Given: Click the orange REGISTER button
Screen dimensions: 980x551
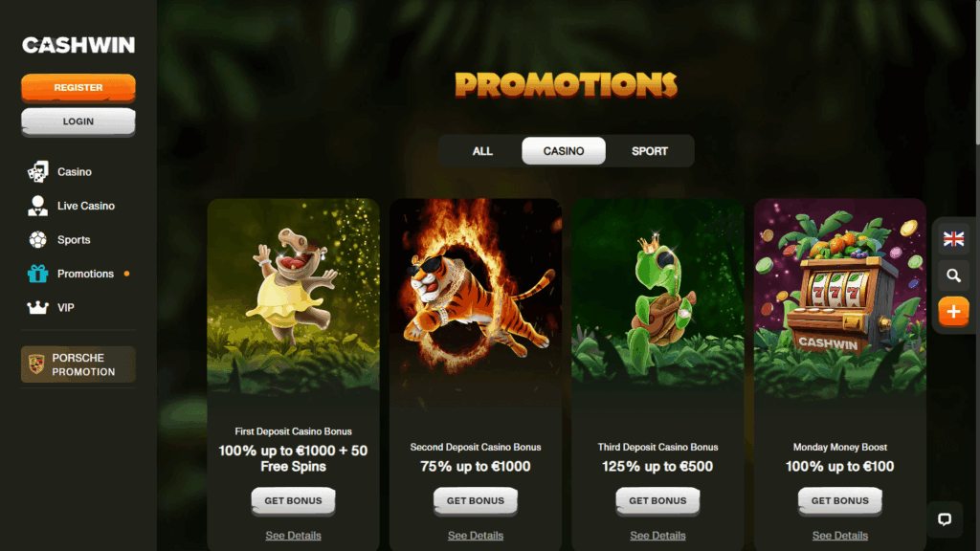Looking at the screenshot, I should tap(78, 88).
